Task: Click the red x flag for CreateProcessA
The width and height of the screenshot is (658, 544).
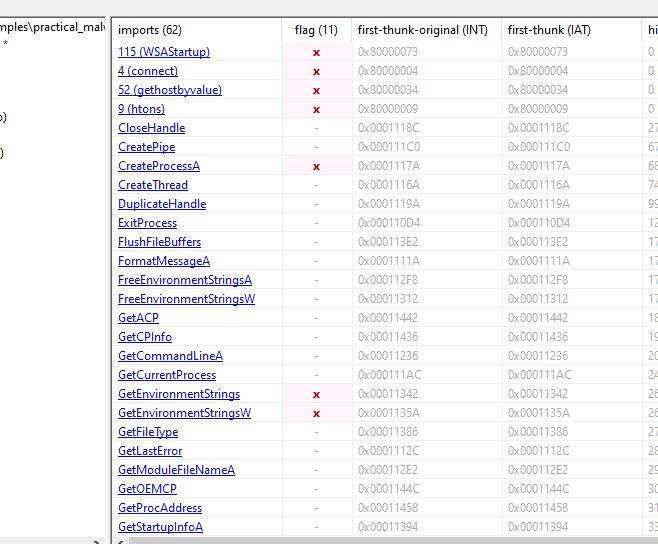Action: tap(316, 166)
